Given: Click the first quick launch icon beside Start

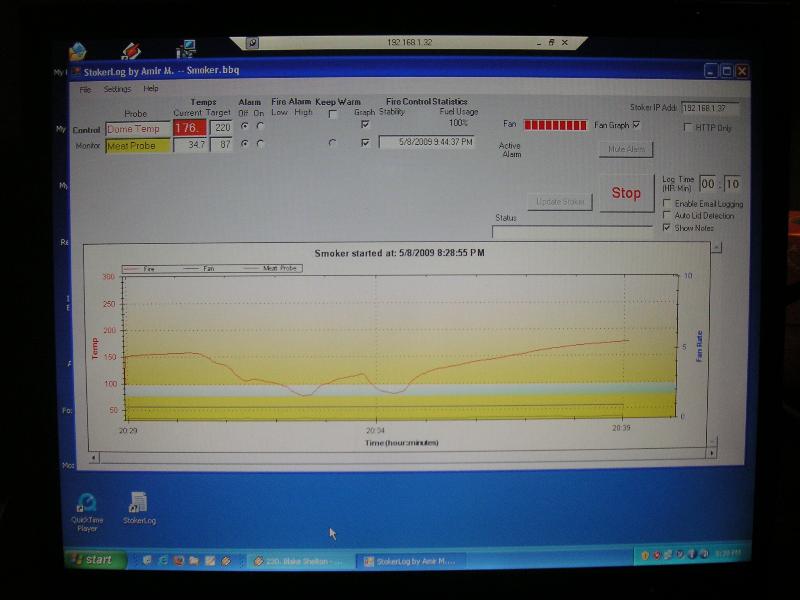Looking at the screenshot, I should [146, 560].
